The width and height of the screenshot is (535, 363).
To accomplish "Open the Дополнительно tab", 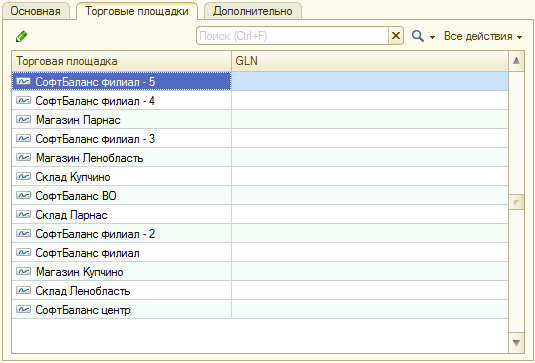I will (252, 11).
